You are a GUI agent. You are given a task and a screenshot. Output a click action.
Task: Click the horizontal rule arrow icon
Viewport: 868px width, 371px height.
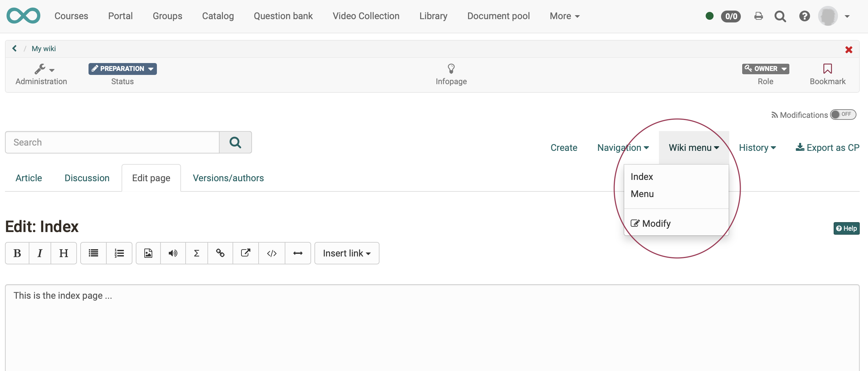click(298, 253)
